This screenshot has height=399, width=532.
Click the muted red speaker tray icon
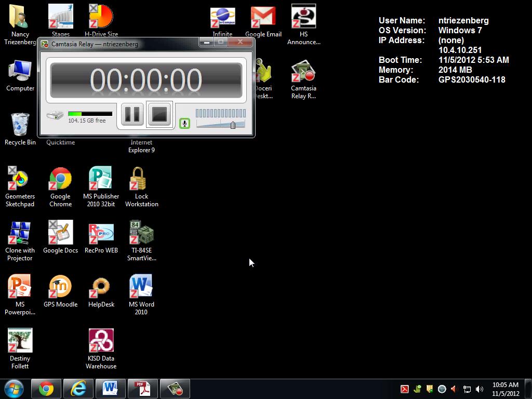click(x=454, y=389)
